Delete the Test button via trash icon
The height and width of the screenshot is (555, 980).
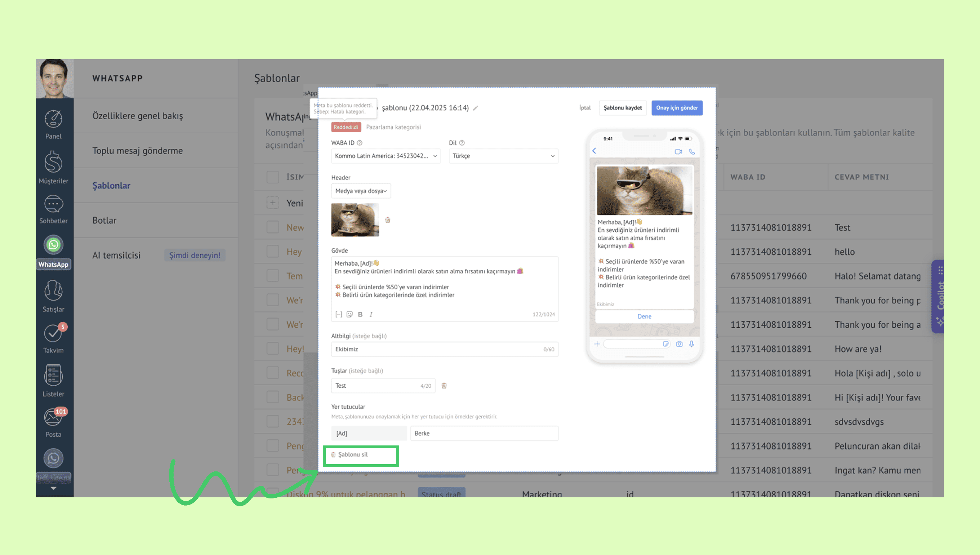click(x=444, y=386)
